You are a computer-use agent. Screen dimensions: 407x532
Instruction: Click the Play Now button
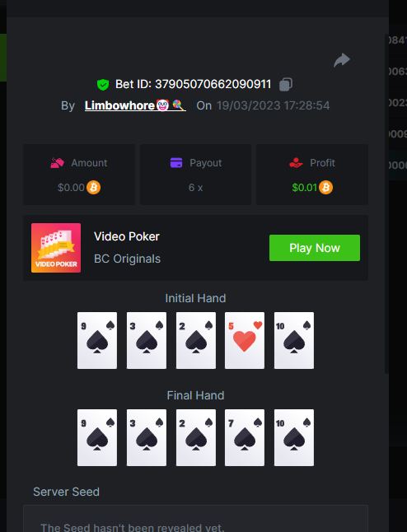pos(315,248)
